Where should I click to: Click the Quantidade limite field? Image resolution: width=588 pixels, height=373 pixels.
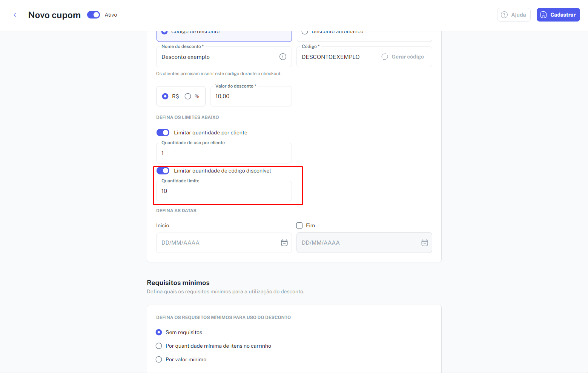click(224, 191)
